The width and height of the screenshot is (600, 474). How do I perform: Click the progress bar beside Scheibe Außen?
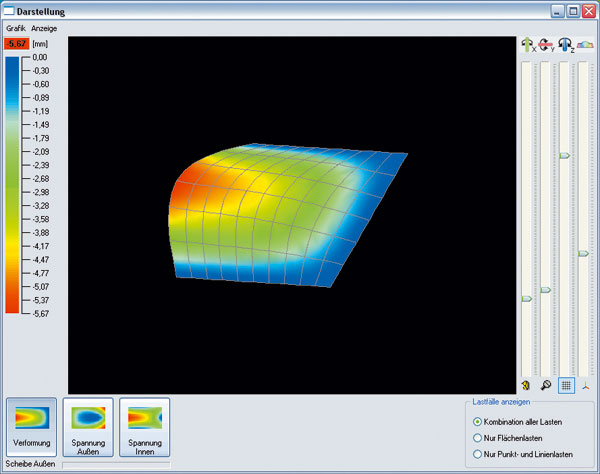click(x=116, y=465)
